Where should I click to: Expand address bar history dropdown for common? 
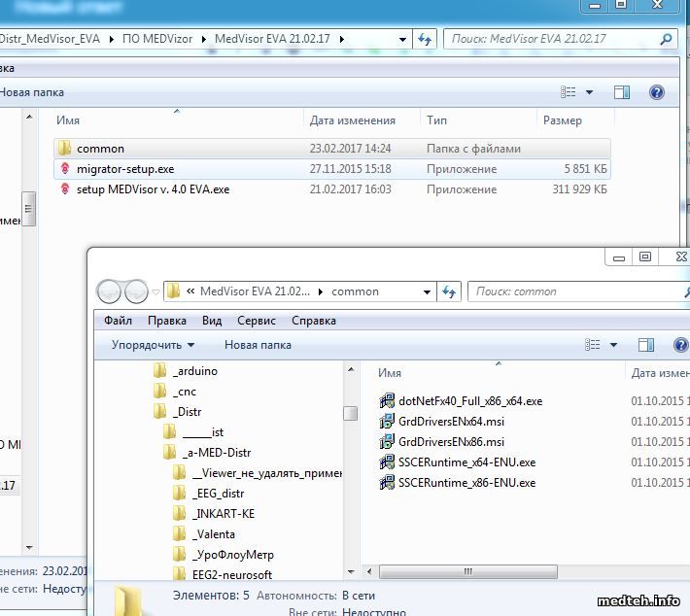pyautogui.click(x=428, y=291)
